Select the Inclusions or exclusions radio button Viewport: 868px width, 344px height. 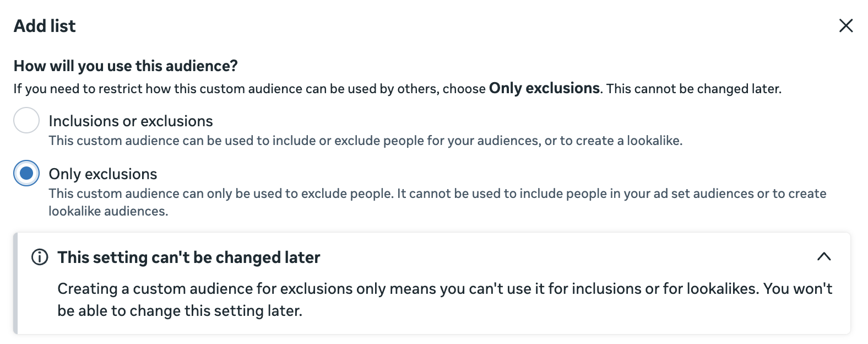26,120
